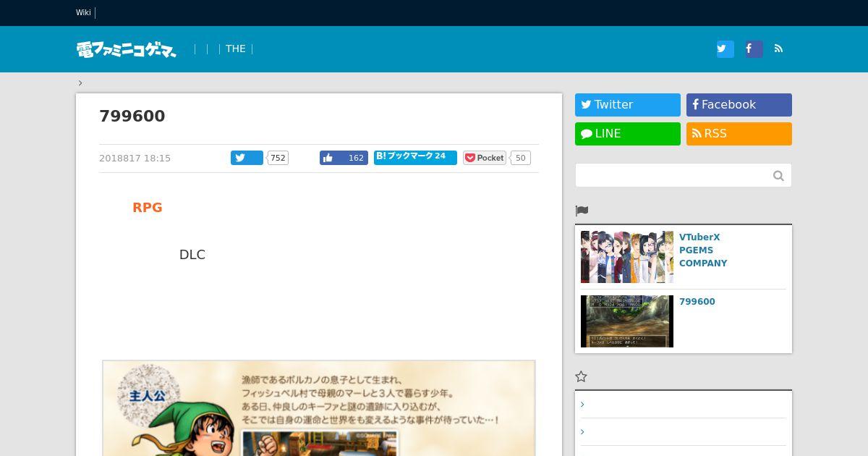Subscribe via the sidebar RSS button
868x456 pixels.
pos(739,134)
